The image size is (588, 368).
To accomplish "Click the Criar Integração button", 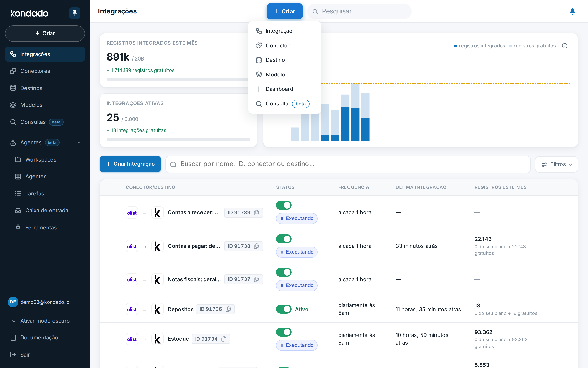I will click(130, 164).
